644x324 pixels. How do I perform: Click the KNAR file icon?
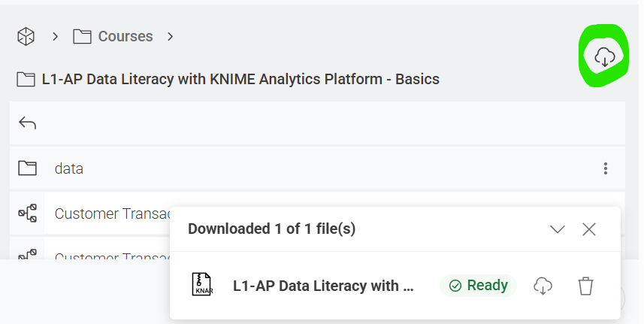point(201,286)
